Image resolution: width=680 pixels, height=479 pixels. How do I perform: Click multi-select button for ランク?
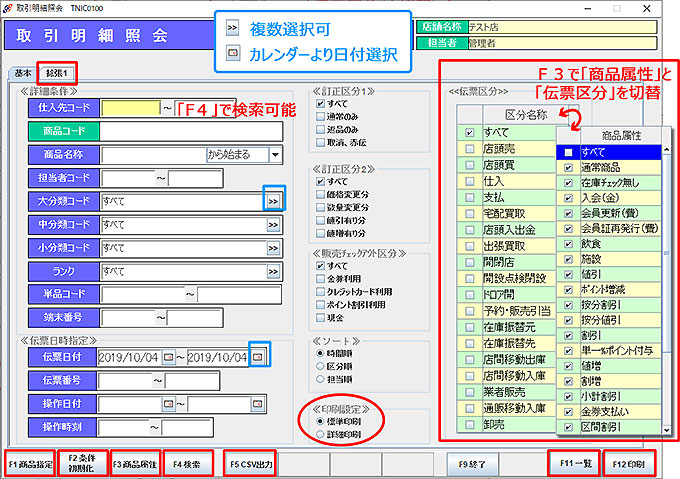pos(272,272)
